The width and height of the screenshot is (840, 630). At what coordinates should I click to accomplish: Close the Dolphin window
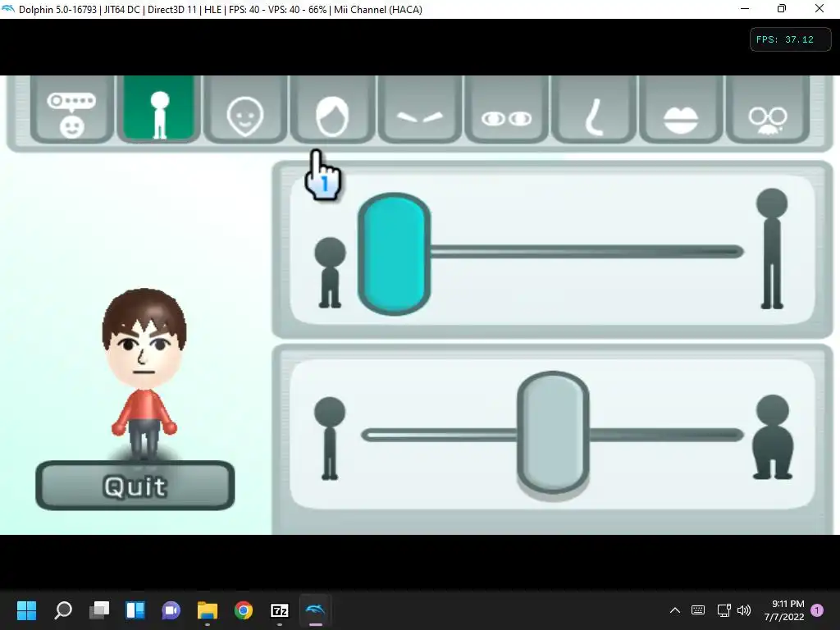tap(819, 8)
